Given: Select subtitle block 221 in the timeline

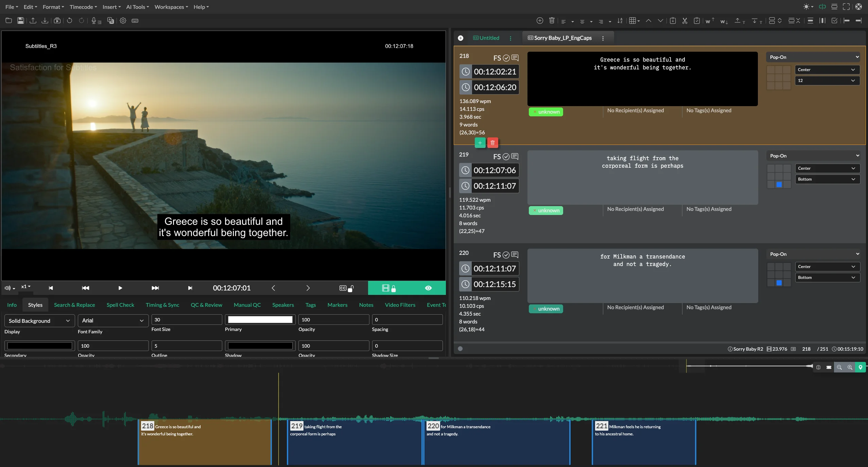Looking at the screenshot, I should tap(644, 442).
